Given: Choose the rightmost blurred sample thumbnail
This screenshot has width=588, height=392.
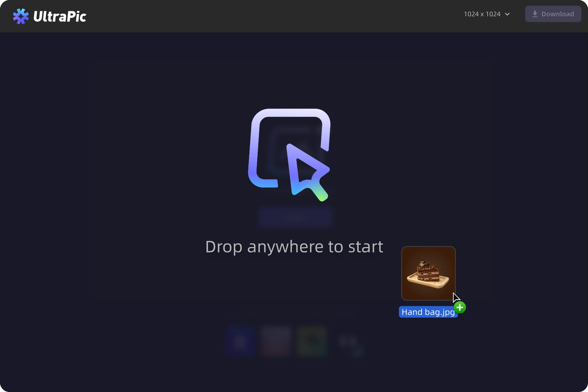Looking at the screenshot, I should 349,341.
